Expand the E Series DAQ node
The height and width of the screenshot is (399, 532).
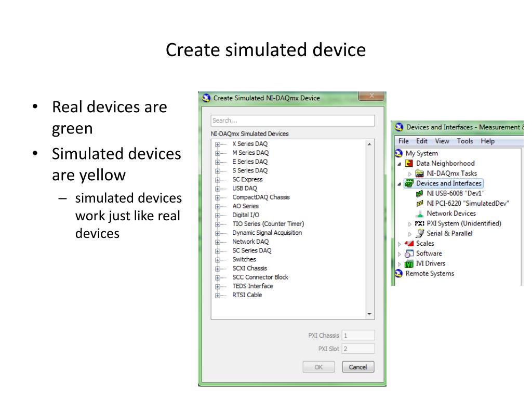218,162
